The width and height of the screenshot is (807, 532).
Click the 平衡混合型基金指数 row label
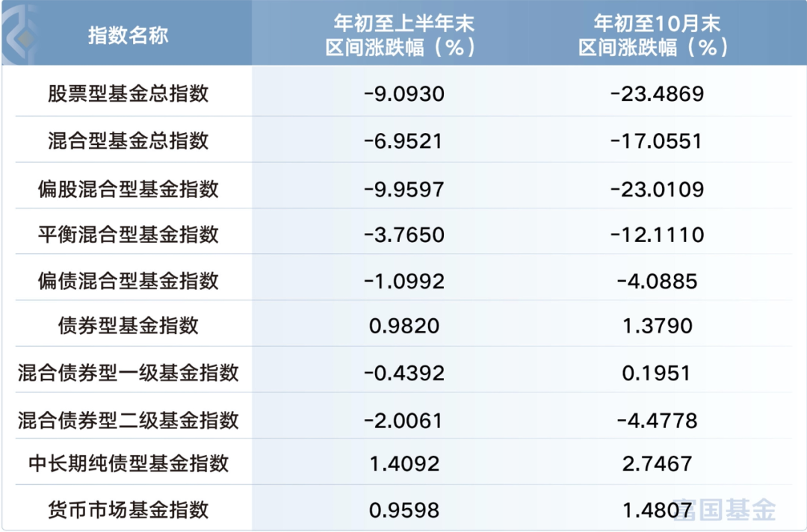tap(129, 235)
